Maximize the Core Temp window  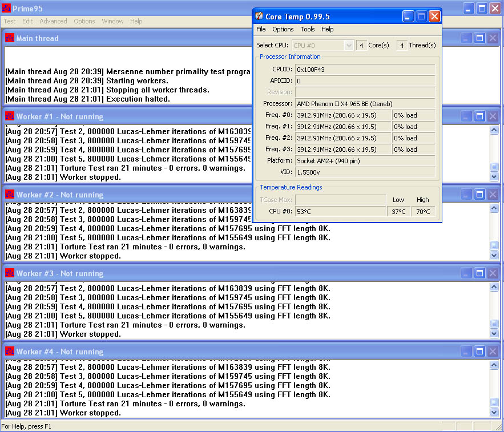[x=421, y=16]
